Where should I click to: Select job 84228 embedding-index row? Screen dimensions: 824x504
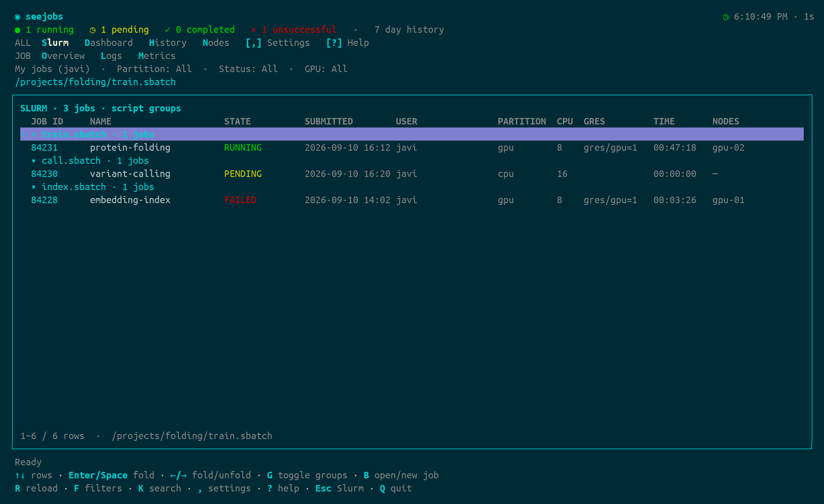pos(412,200)
